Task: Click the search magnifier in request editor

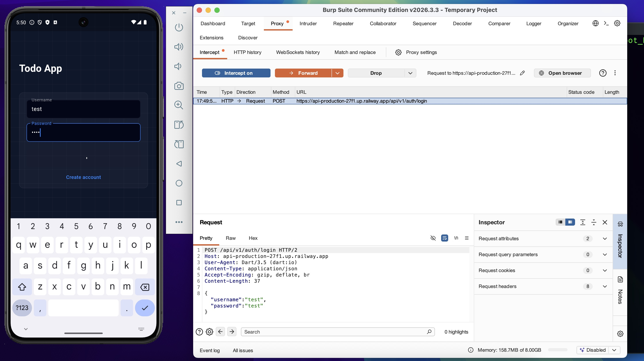Action: (429, 332)
